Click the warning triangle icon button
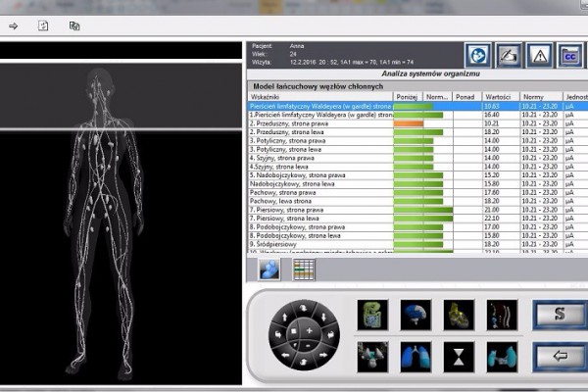The image size is (588, 392). pyautogui.click(x=540, y=55)
